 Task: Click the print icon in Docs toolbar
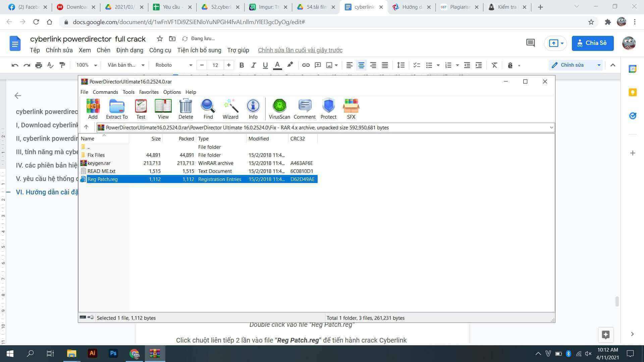[x=39, y=65]
